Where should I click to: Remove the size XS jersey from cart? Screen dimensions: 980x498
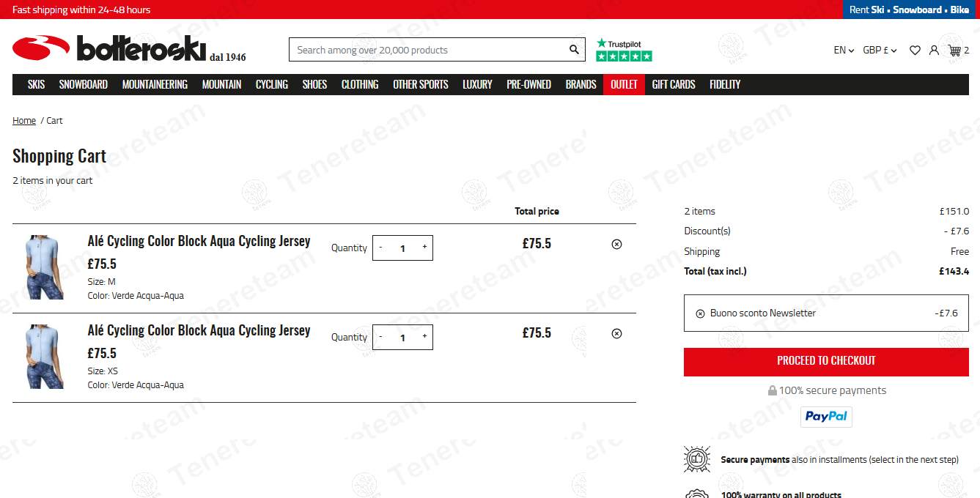click(x=616, y=333)
